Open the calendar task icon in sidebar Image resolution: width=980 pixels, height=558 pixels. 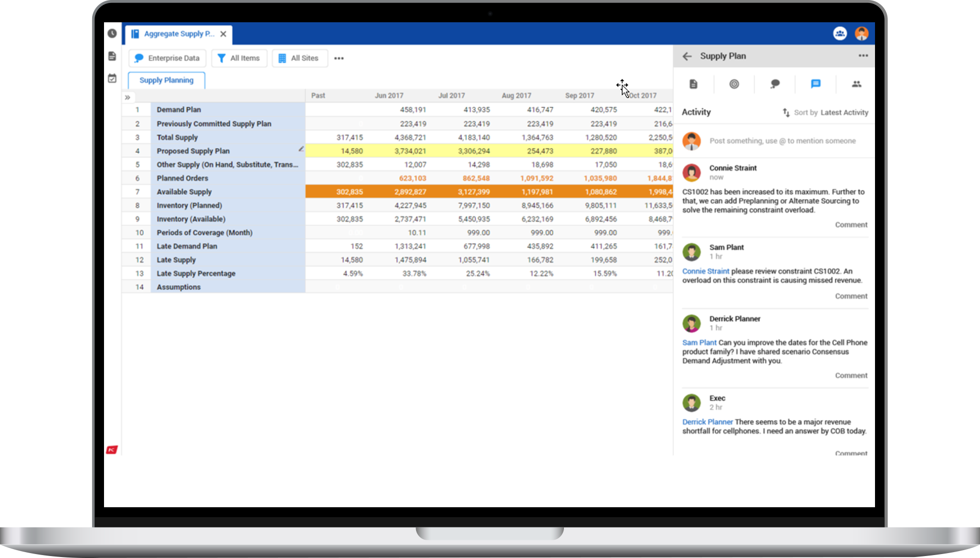pyautogui.click(x=112, y=78)
